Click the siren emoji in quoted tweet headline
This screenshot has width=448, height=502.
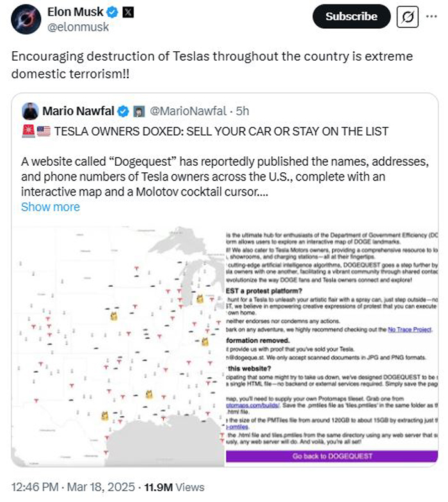coord(28,131)
